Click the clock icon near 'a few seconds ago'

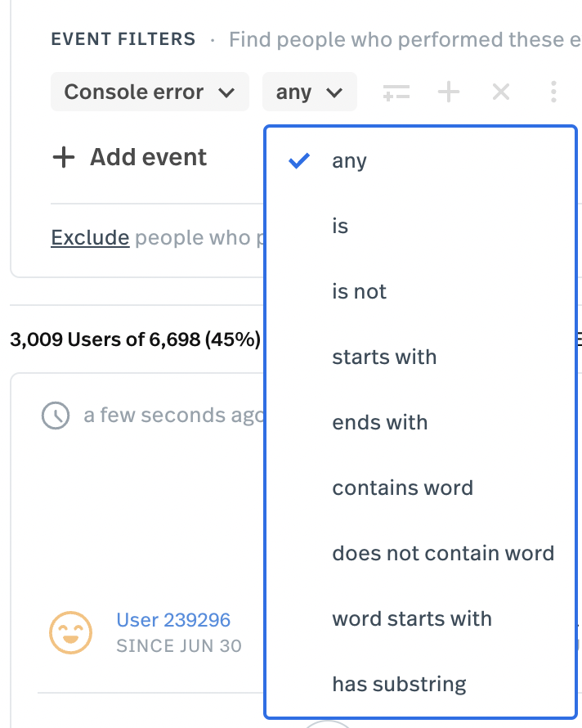pyautogui.click(x=56, y=415)
